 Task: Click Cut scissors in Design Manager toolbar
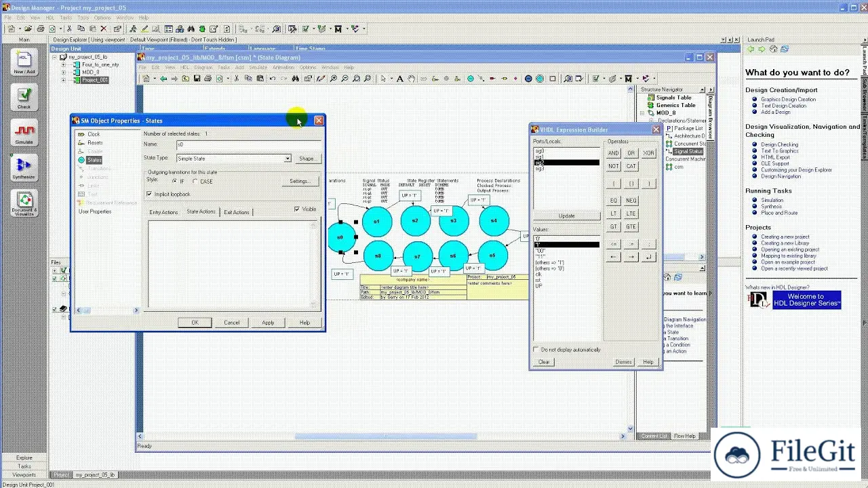[x=68, y=29]
